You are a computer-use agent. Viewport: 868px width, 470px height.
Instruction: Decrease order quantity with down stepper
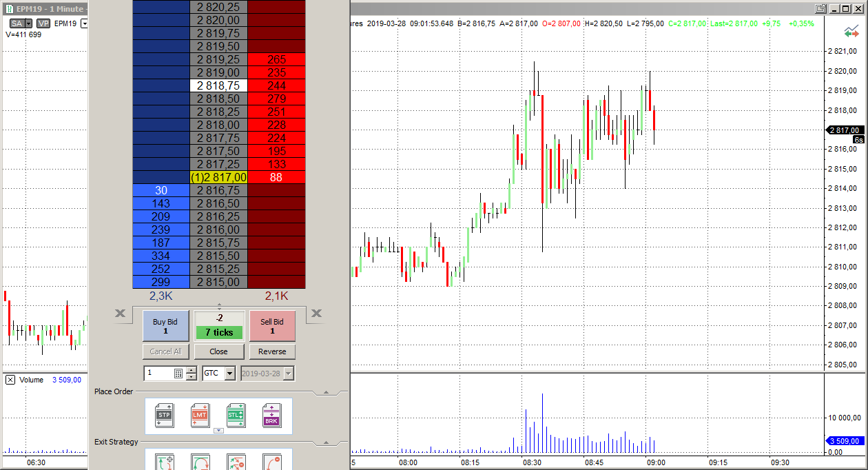(192, 376)
